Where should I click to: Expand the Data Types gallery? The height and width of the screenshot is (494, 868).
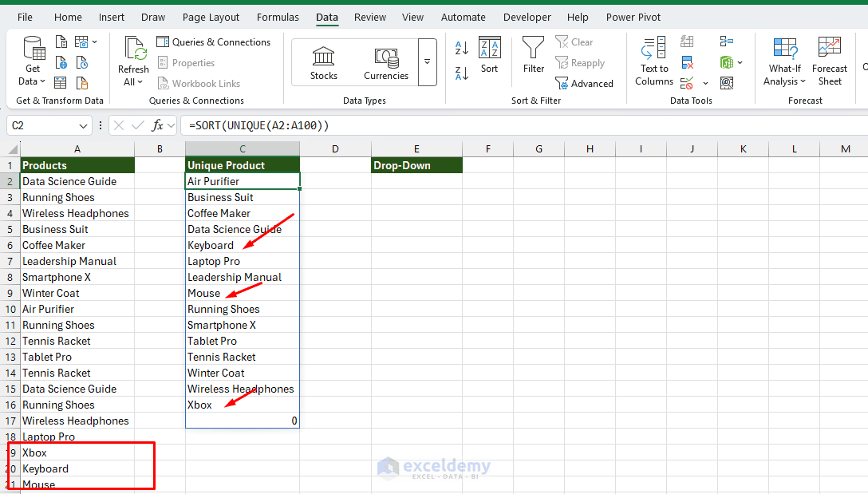pyautogui.click(x=428, y=62)
